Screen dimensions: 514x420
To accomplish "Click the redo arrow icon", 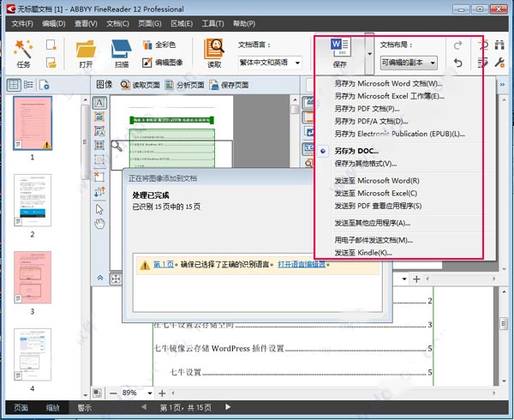I will (458, 45).
